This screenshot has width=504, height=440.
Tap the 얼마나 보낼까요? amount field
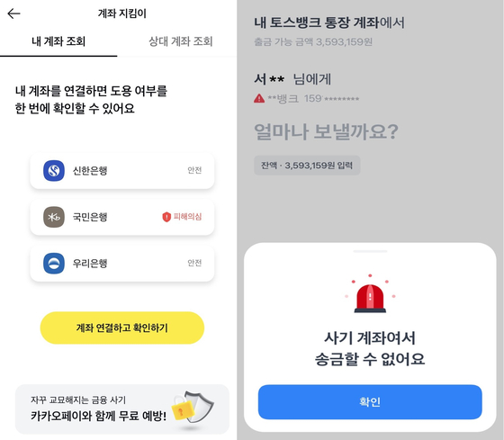pos(326,131)
